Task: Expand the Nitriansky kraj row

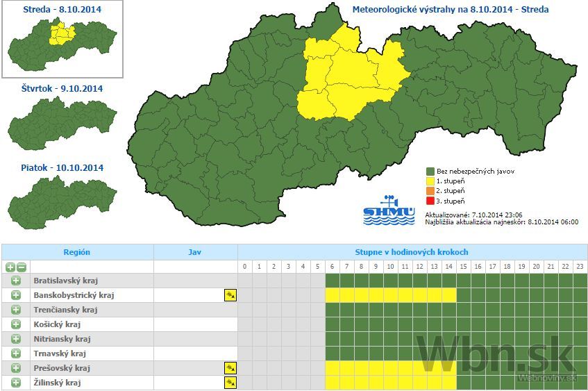Action: coord(16,339)
